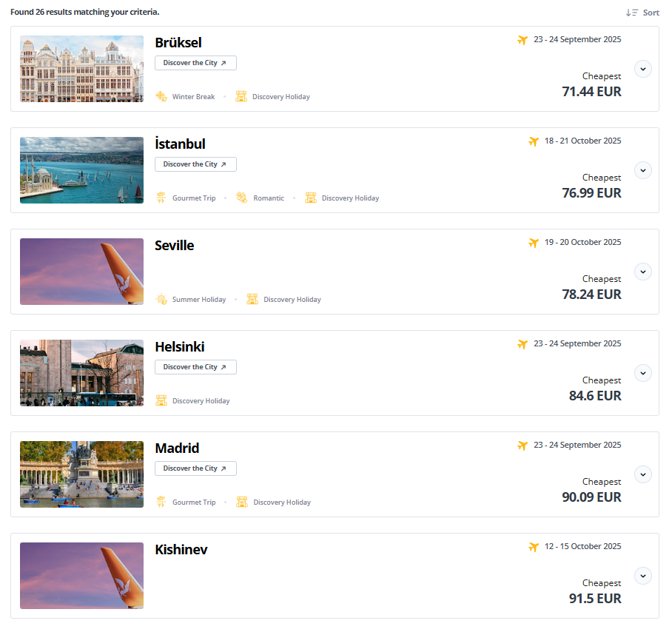Click the airplane icon beside Kishinev dates

tap(534, 547)
